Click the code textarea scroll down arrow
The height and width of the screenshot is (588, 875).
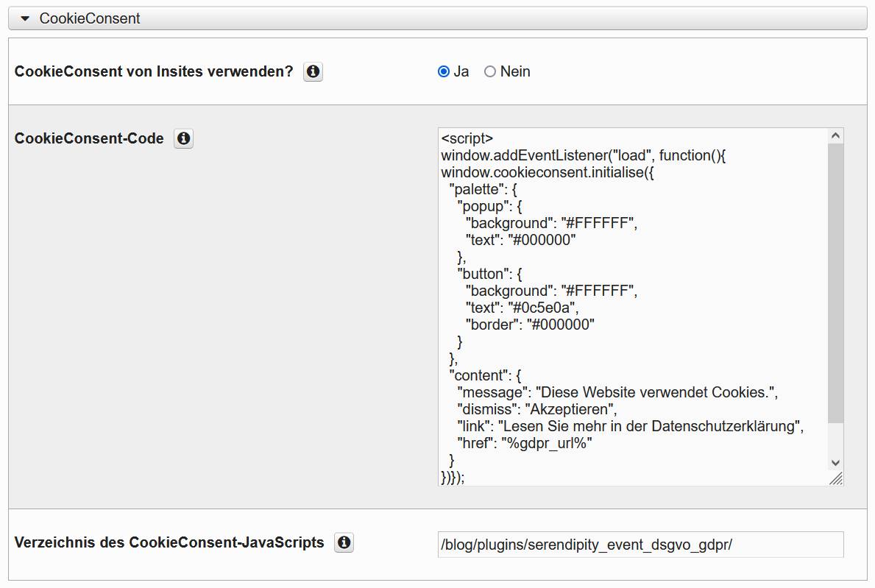pyautogui.click(x=835, y=462)
